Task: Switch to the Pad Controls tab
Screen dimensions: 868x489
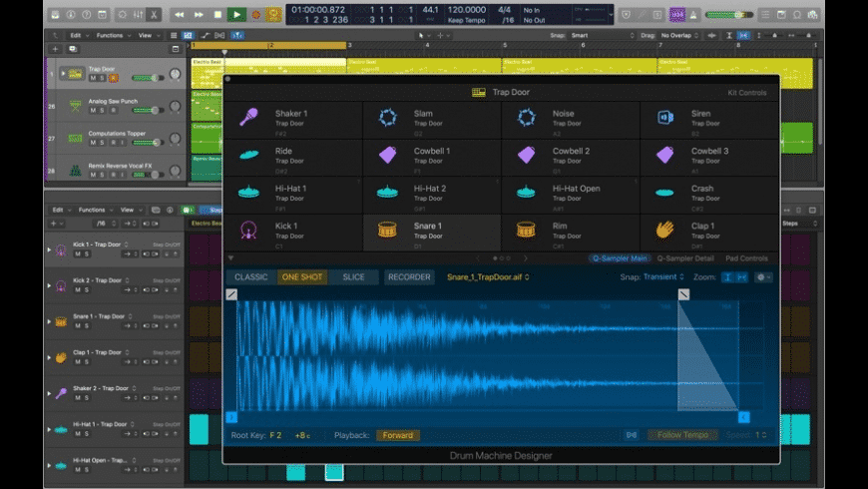Action: pyautogui.click(x=746, y=258)
